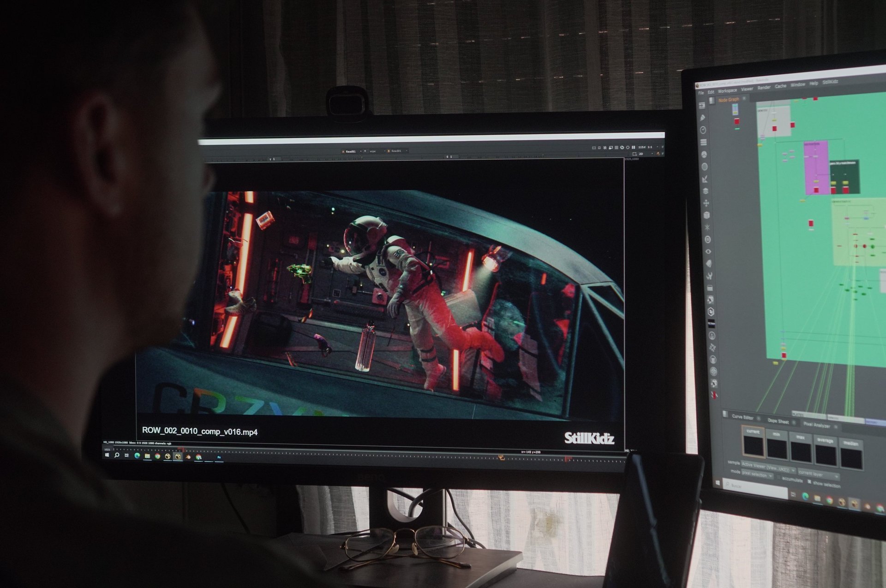Enable the accumulate checkbox

click(779, 478)
